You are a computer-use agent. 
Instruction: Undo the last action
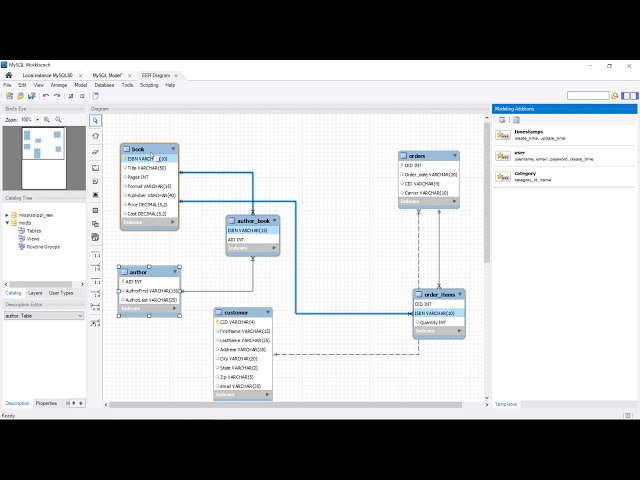(46, 96)
